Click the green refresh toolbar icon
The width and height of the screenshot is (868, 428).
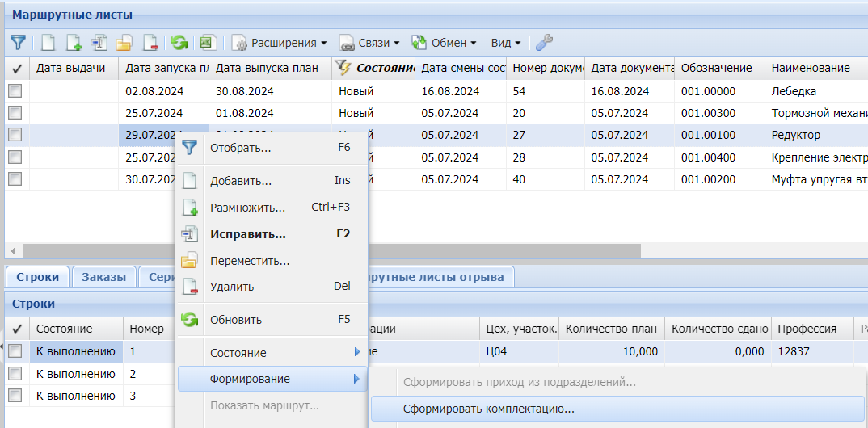(179, 43)
